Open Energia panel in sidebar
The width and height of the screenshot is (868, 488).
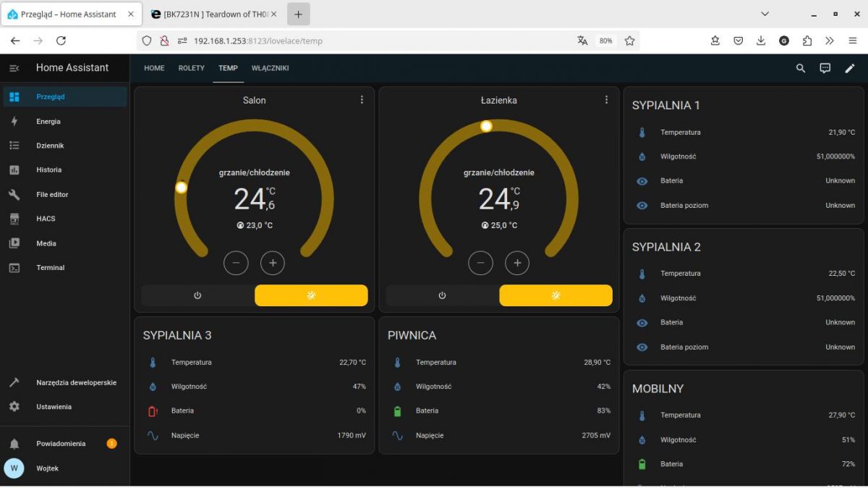pos(65,122)
